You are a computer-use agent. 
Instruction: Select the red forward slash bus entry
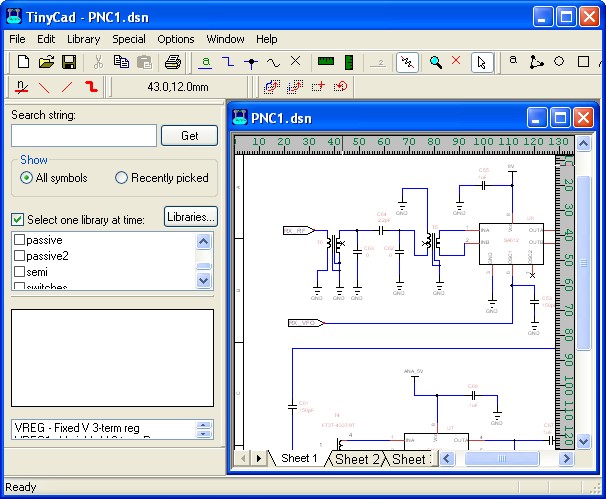(67, 87)
